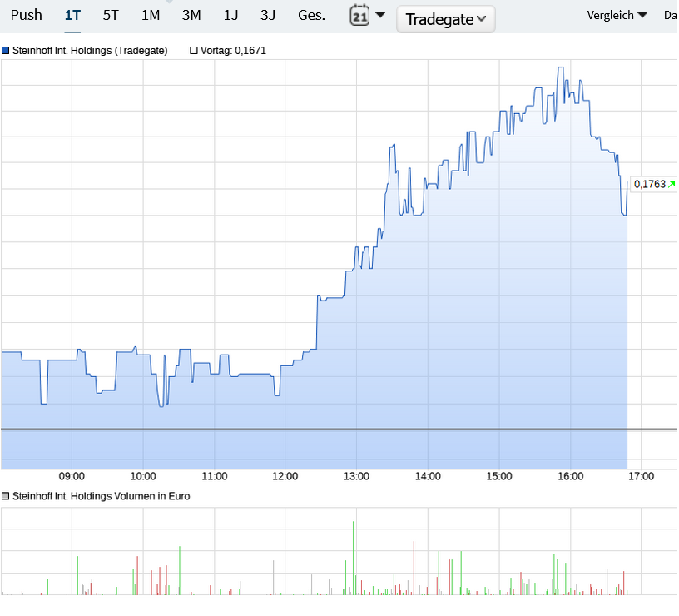The image size is (679, 616).
Task: Click the 16:00 time axis label
Action: tap(570, 476)
